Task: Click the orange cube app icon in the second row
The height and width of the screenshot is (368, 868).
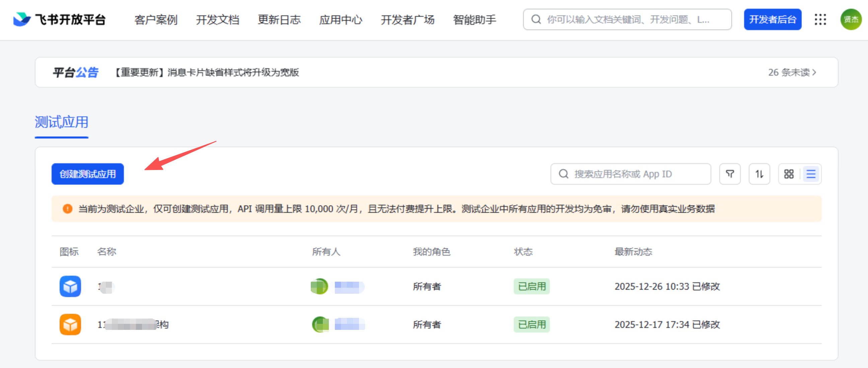Action: (x=70, y=325)
